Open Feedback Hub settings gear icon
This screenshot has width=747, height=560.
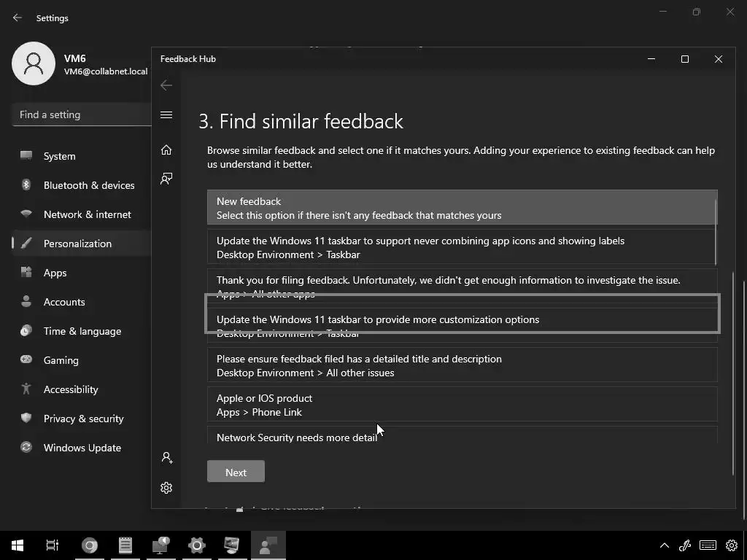[x=166, y=488]
